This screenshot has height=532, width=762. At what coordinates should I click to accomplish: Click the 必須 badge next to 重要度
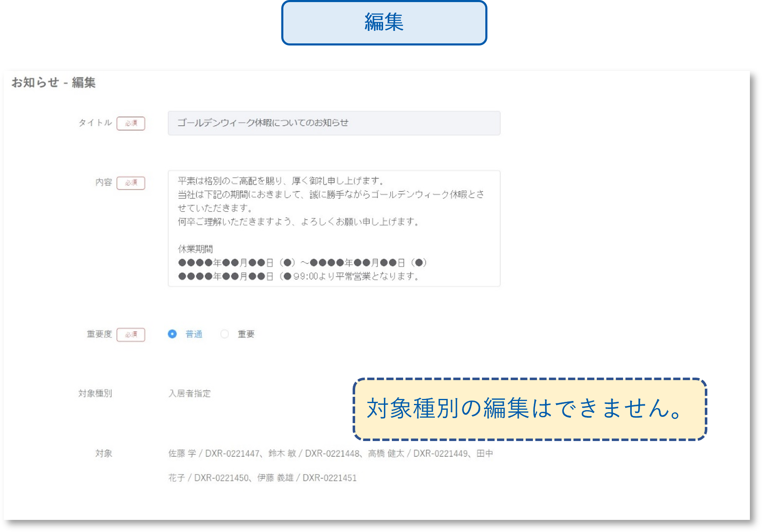coord(131,334)
